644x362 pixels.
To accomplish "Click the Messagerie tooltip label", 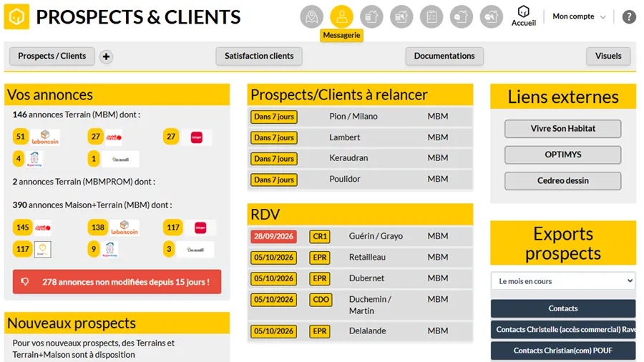I will 342,35.
